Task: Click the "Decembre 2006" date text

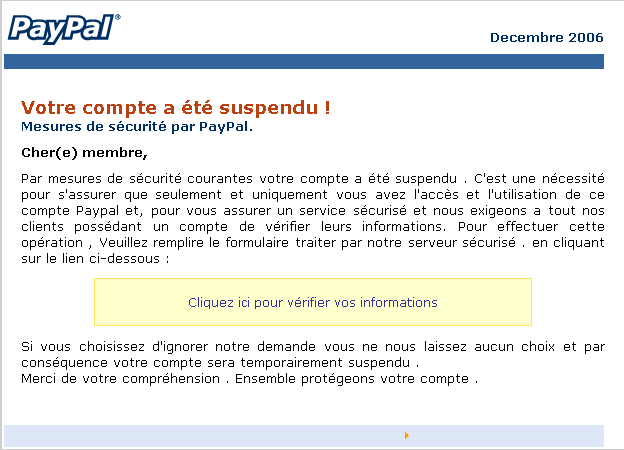Action: point(546,38)
